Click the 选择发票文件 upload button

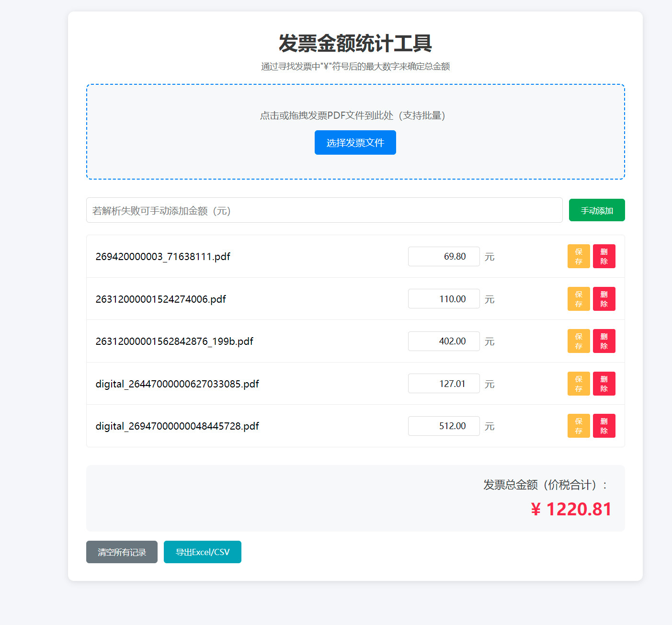pos(355,142)
